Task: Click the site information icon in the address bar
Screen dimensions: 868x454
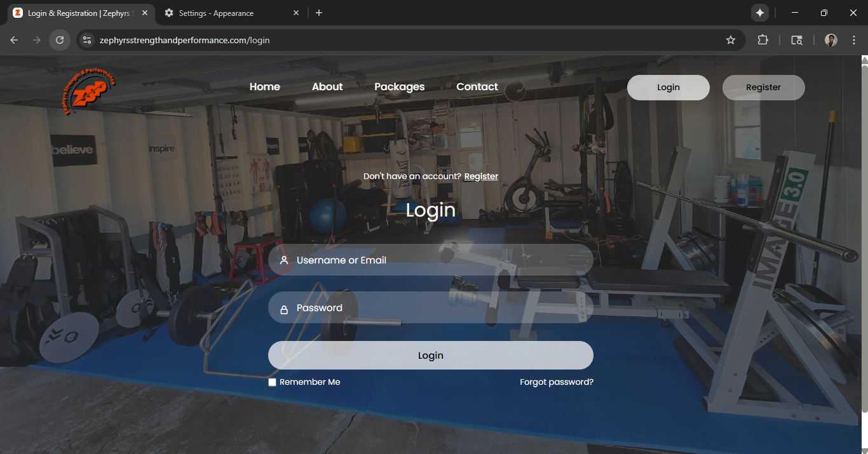Action: pyautogui.click(x=86, y=39)
